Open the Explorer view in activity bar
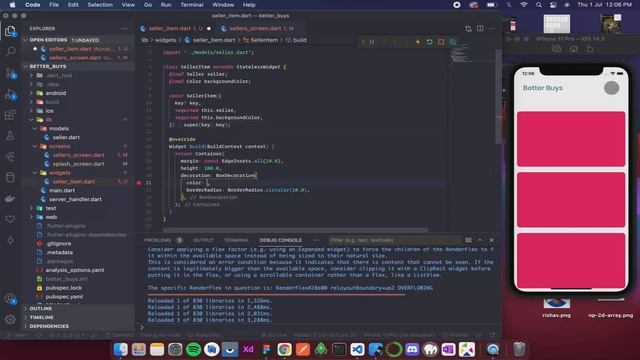Image resolution: width=640 pixels, height=360 pixels. (10, 31)
